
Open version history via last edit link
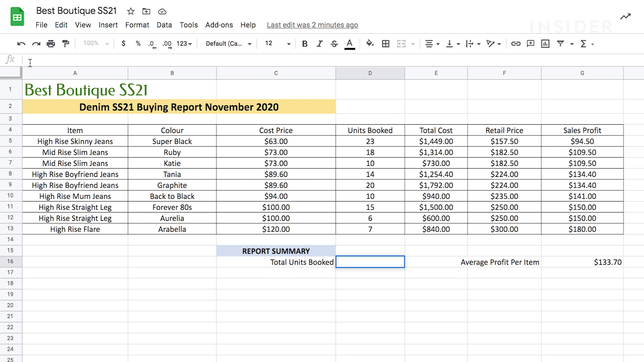click(x=312, y=25)
